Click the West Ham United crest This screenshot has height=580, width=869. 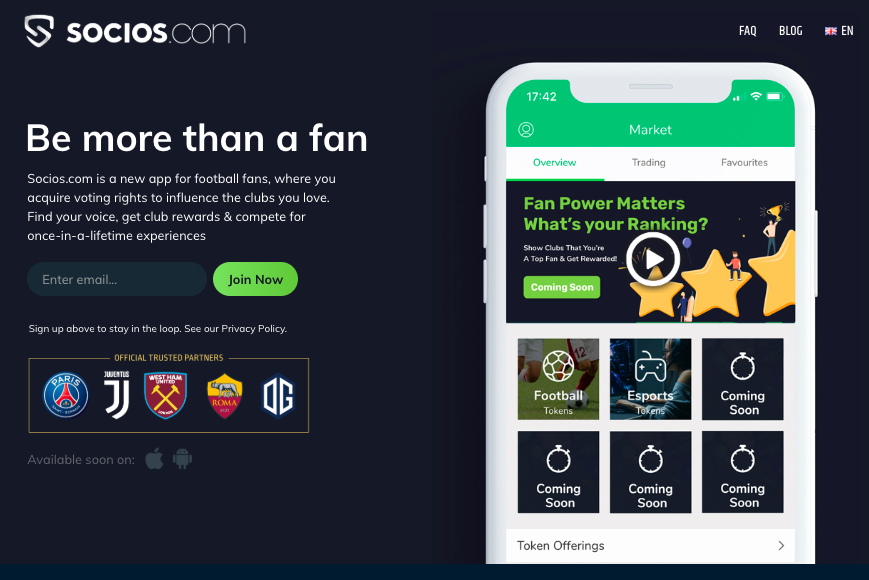click(x=166, y=395)
